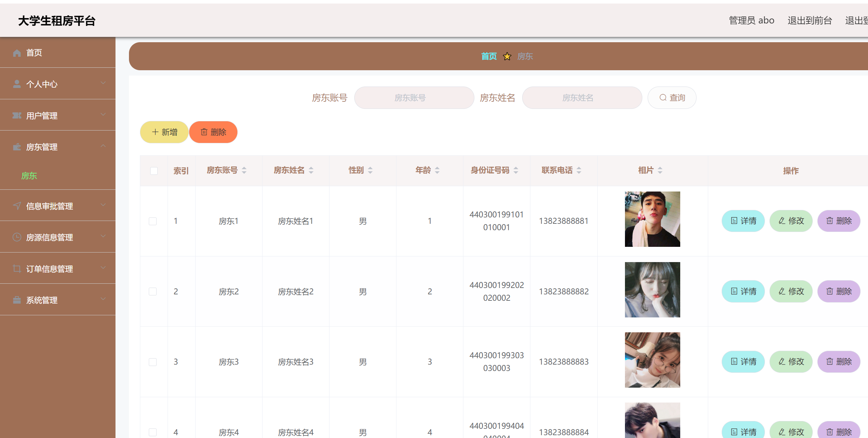Click the yellow 新增 button
Viewport: 868px width, 438px height.
pos(164,132)
